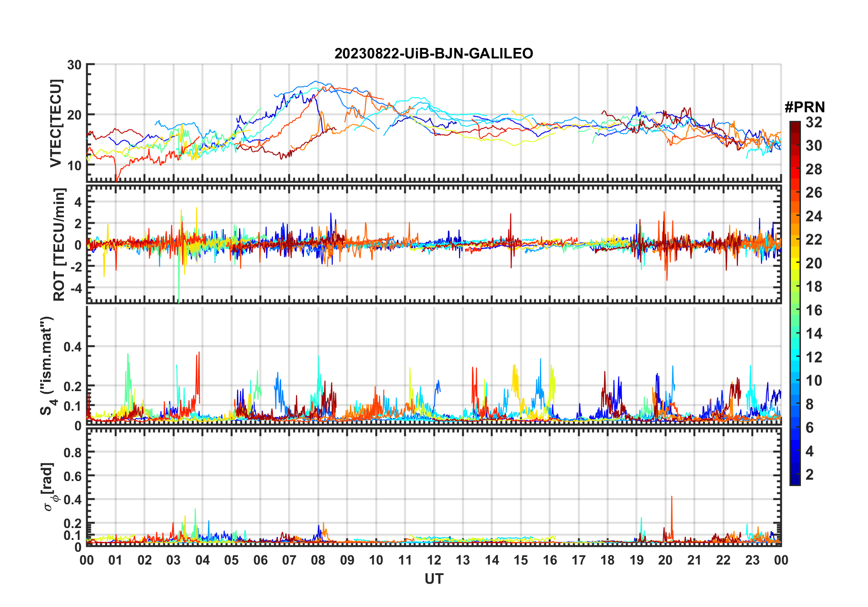Click UT axis tick label 09
Image resolution: width=868 pixels, height=607 pixels.
coord(347,560)
